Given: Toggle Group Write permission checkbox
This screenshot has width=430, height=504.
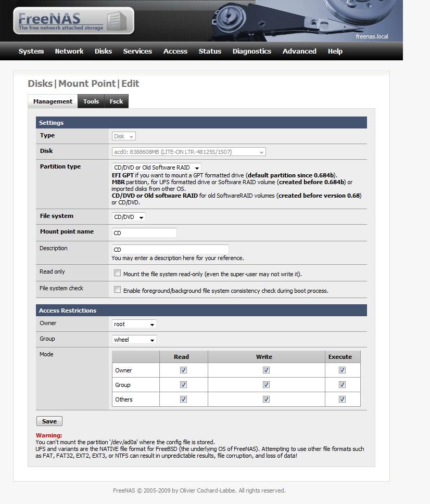Looking at the screenshot, I should tap(267, 385).
